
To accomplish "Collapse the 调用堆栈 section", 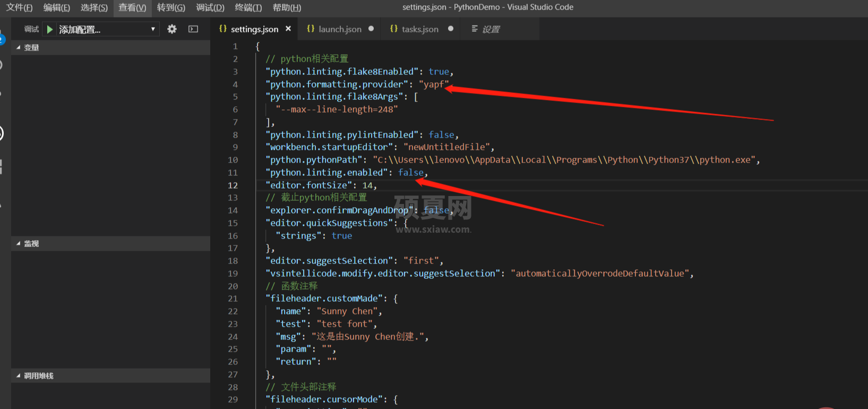I will (110, 376).
